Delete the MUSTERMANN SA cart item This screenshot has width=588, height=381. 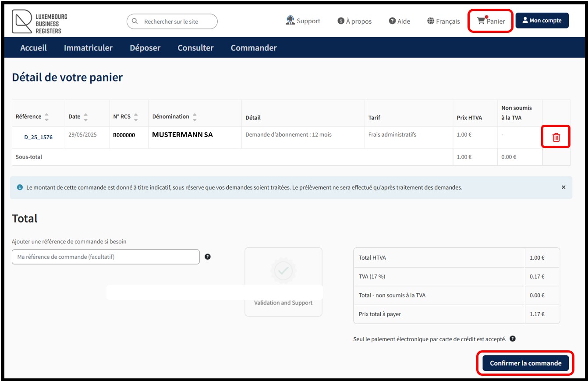(x=556, y=137)
